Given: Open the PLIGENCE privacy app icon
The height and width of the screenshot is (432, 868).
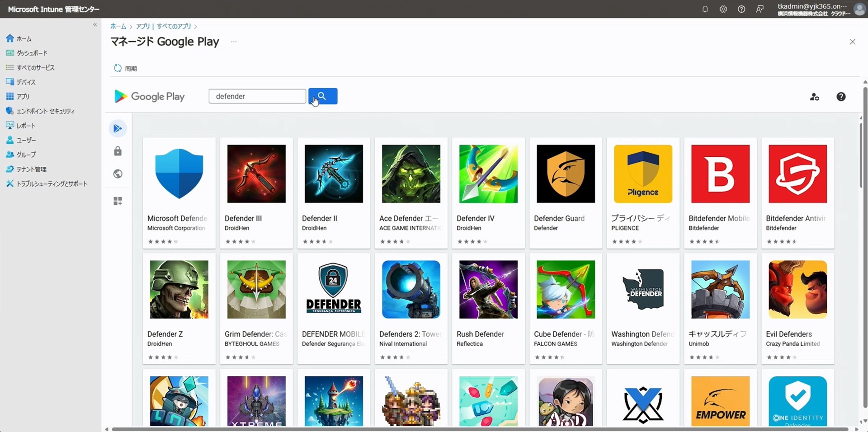Looking at the screenshot, I should pyautogui.click(x=643, y=174).
